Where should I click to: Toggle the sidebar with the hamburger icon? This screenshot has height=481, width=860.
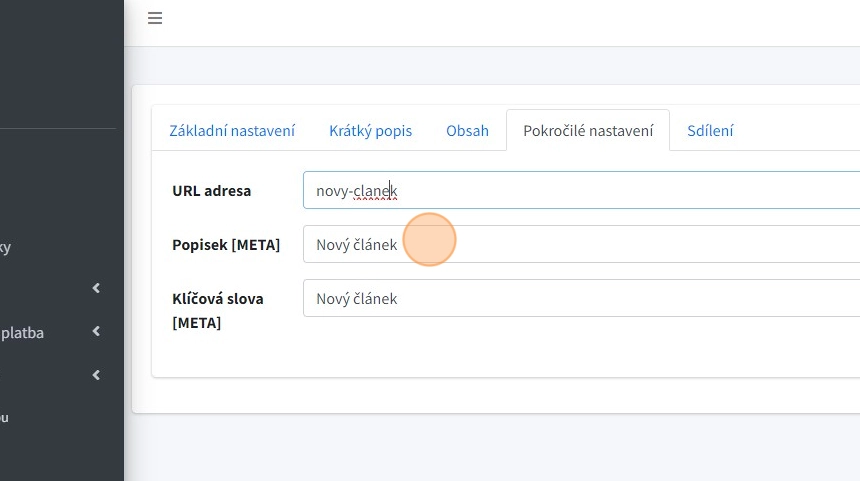[155, 18]
